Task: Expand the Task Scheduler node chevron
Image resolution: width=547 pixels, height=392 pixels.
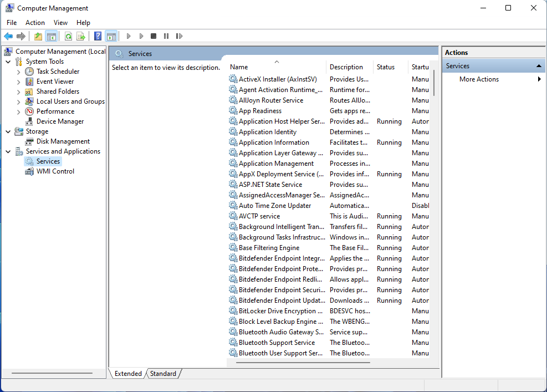Action: [x=18, y=72]
